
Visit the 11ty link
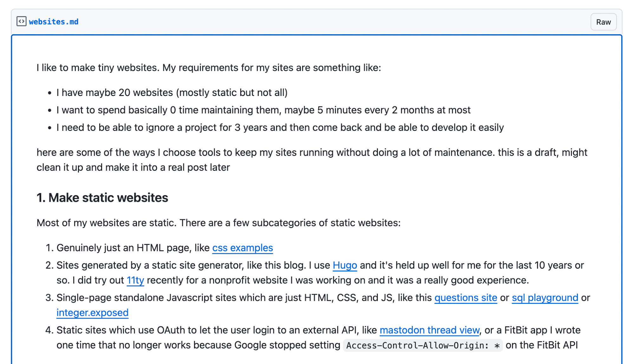tap(135, 280)
